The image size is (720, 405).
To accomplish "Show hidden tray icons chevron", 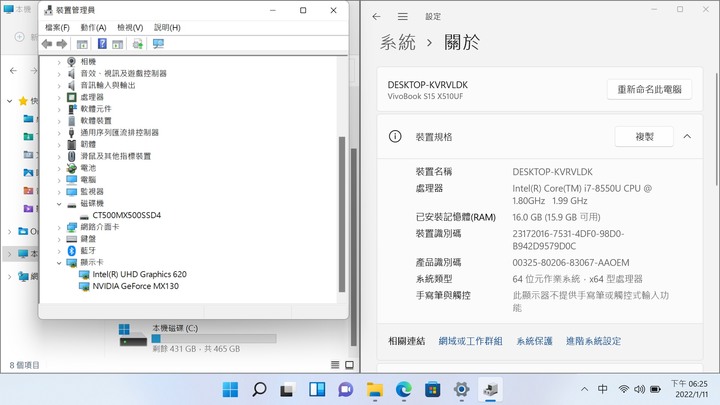I will pyautogui.click(x=584, y=389).
